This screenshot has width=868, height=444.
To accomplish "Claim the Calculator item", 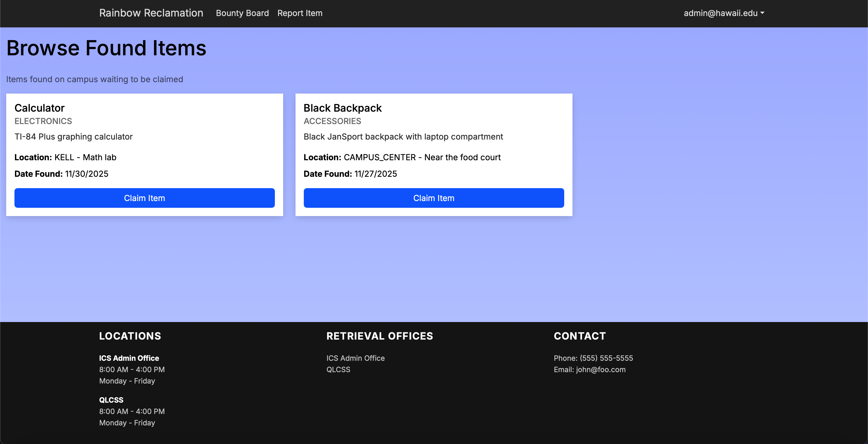I will point(144,198).
